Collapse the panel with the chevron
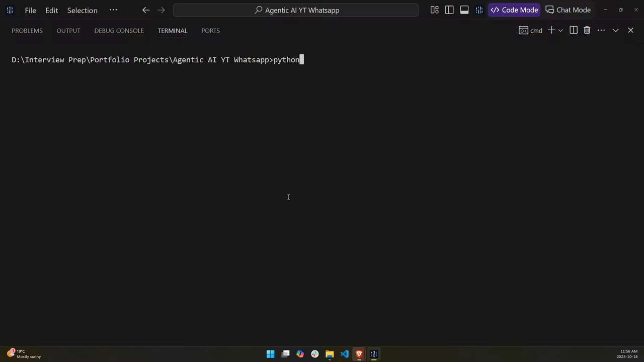 pyautogui.click(x=615, y=31)
